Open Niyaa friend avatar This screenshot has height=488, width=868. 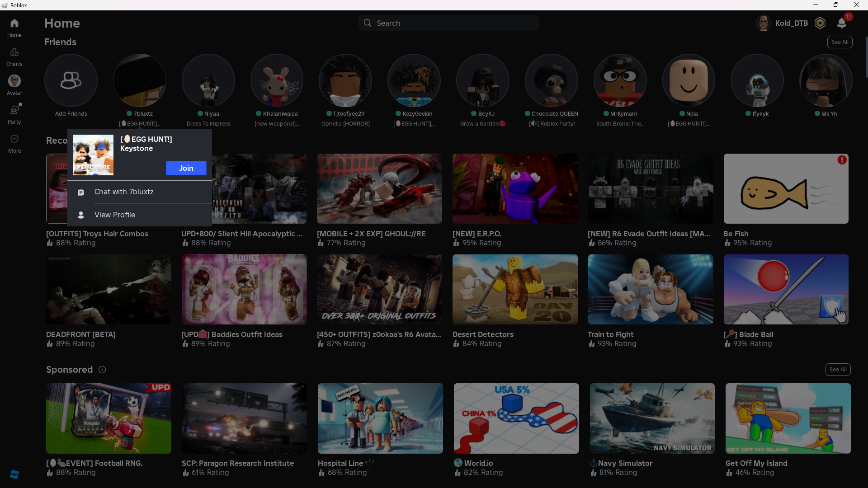pyautogui.click(x=208, y=80)
